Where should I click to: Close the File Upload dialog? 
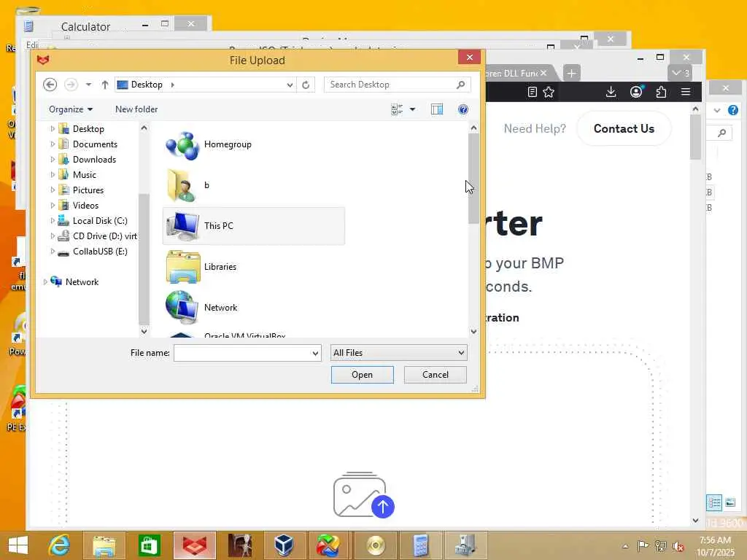(469, 57)
